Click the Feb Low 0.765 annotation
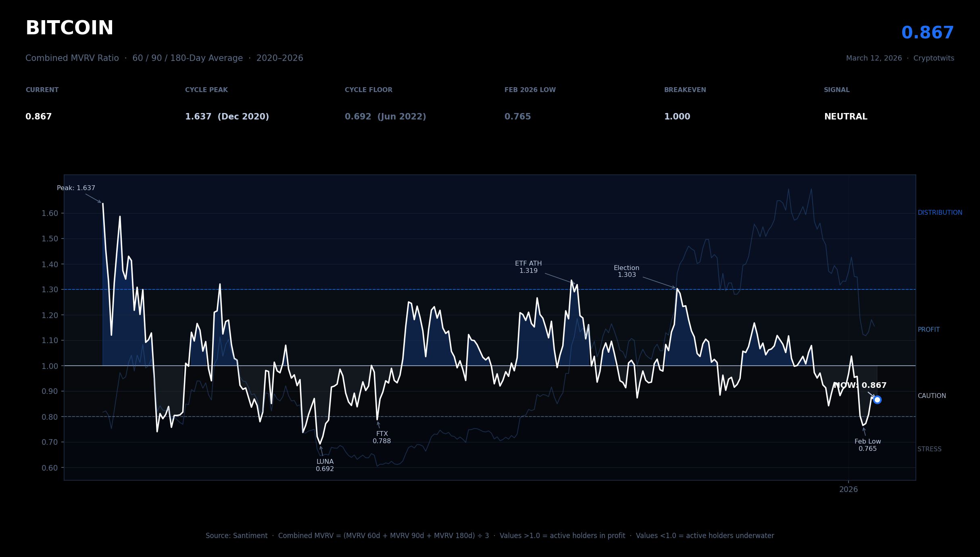980x557 pixels. click(x=867, y=445)
